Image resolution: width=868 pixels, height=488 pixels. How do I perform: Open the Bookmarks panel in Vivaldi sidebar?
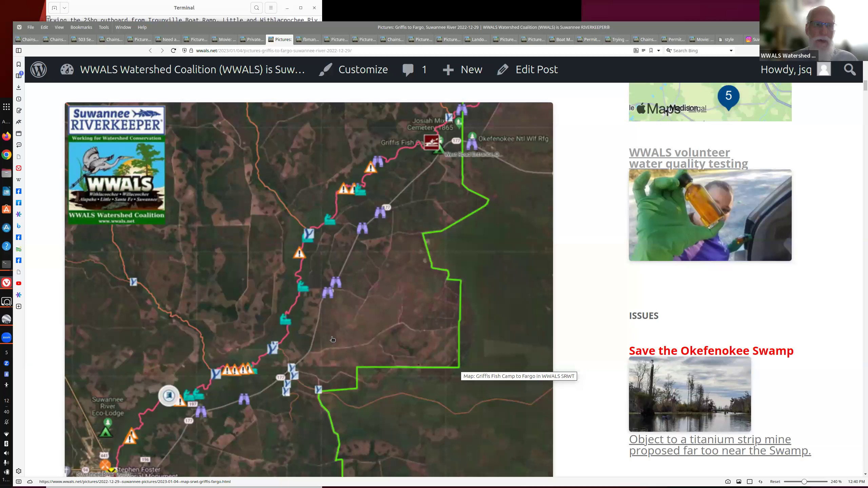19,64
